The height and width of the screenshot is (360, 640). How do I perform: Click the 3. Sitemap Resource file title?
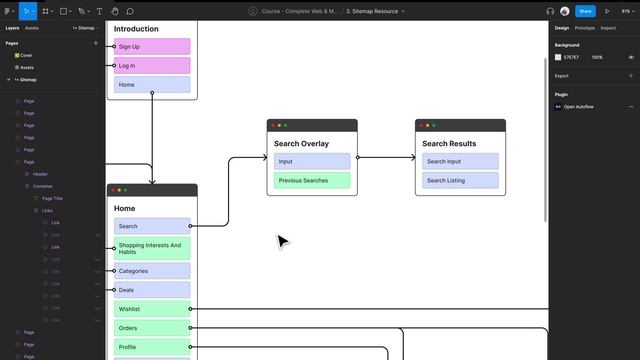(x=372, y=11)
